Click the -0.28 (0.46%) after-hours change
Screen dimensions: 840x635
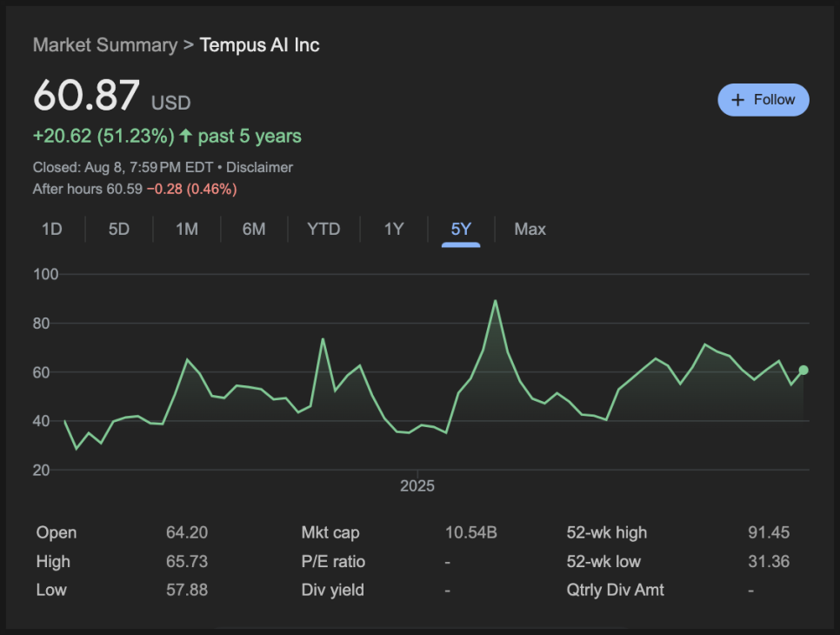point(192,189)
